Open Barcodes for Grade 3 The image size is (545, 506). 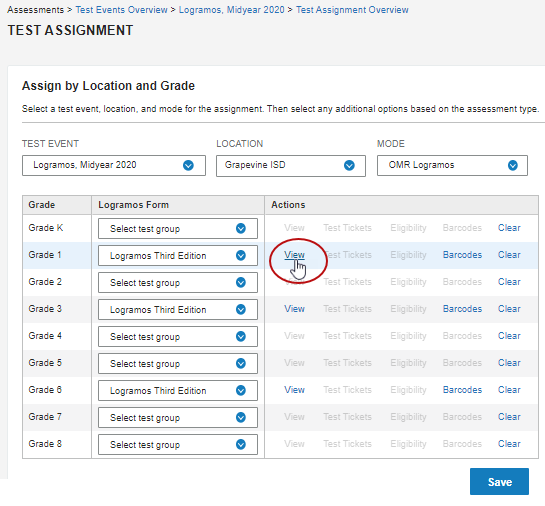coord(462,309)
